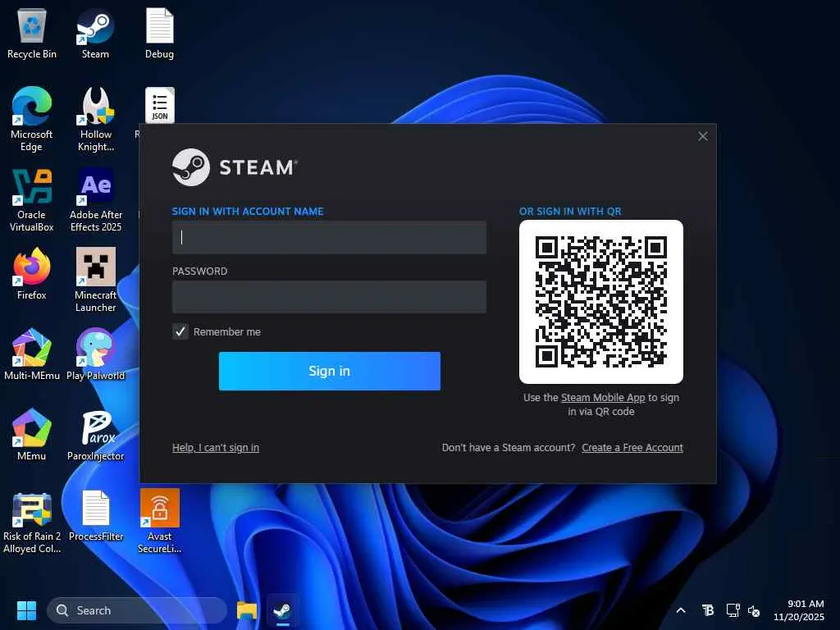Launch the Hollow Knight shortcut
840x630 pixels.
[96, 119]
